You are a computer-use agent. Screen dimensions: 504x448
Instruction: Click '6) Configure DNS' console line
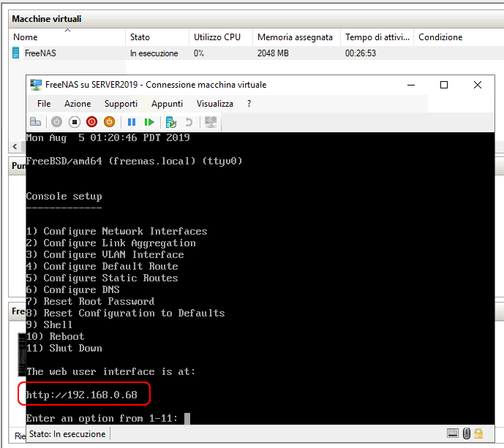tap(73, 289)
